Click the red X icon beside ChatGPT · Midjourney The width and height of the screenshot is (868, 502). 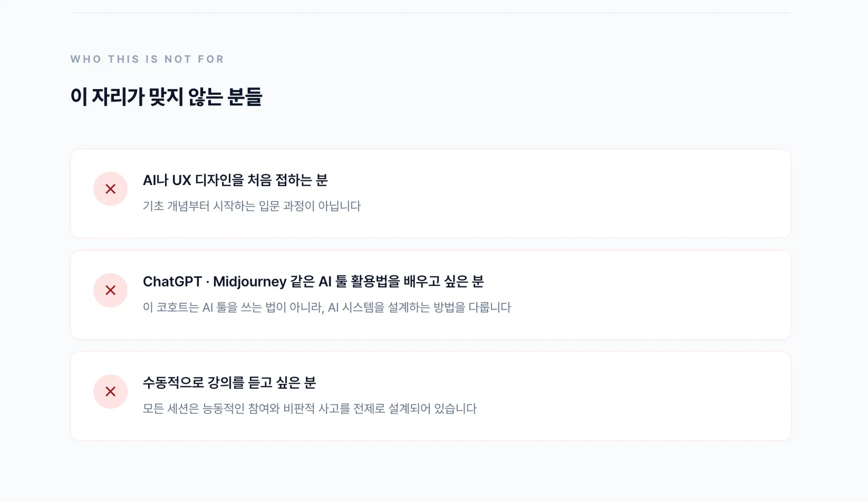[x=110, y=290]
